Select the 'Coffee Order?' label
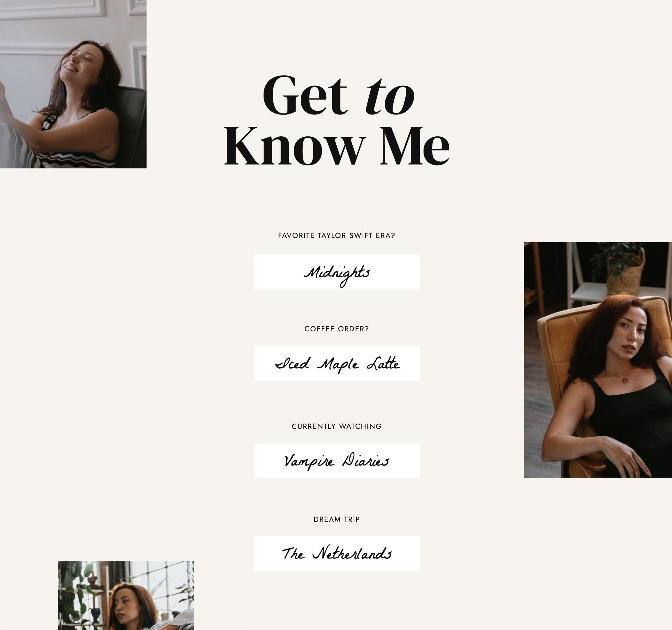Screen dimensions: 672x630 pos(337,329)
